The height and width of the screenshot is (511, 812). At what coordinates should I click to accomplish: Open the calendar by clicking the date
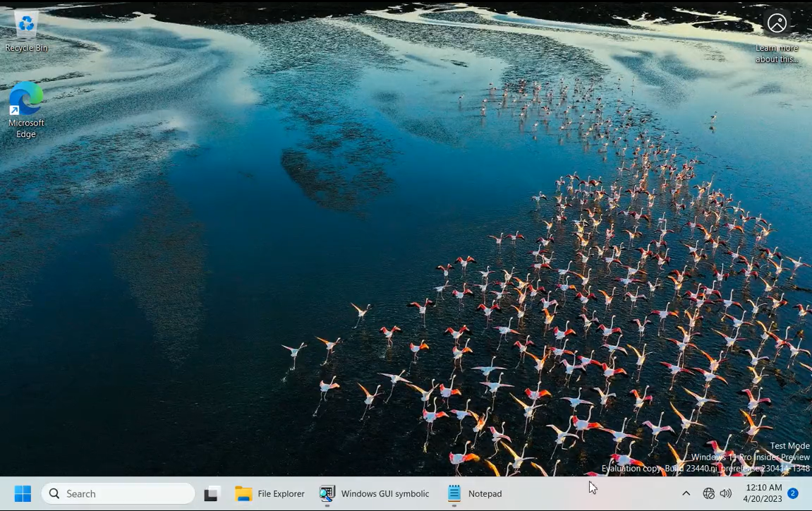[x=763, y=499]
